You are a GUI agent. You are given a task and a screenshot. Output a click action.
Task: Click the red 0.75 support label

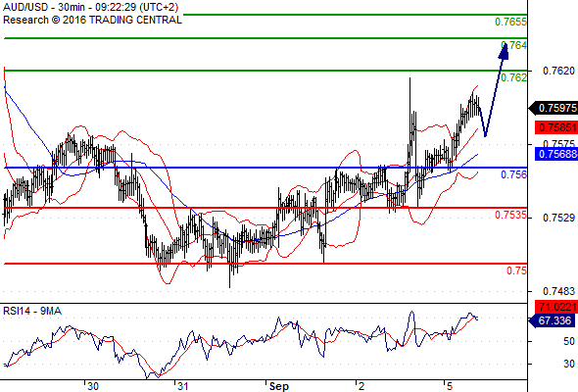pyautogui.click(x=516, y=271)
